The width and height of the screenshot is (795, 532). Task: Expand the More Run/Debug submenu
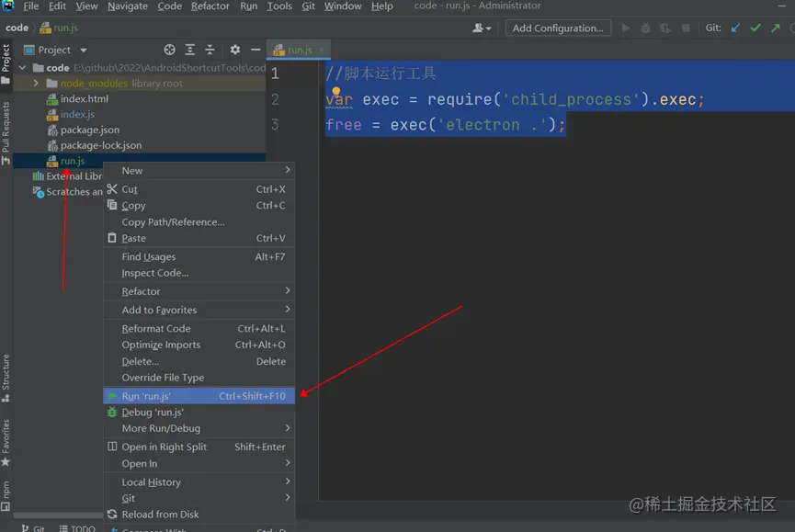[199, 428]
